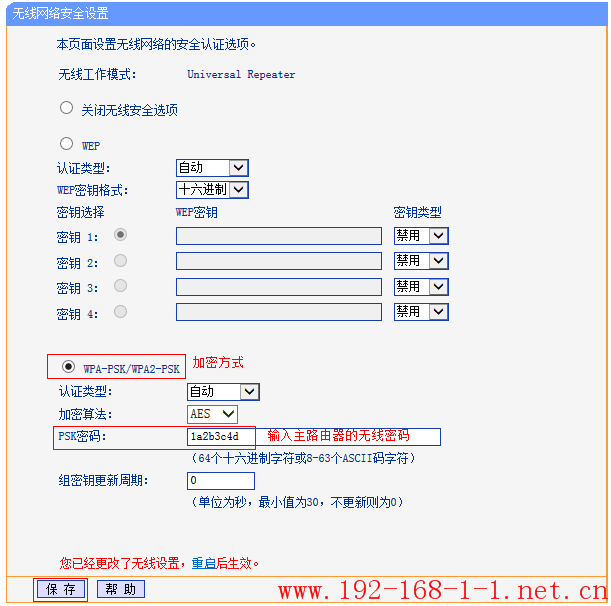The image size is (611, 606).
Task: Click the Universal Repeater mode text
Action: [x=241, y=74]
